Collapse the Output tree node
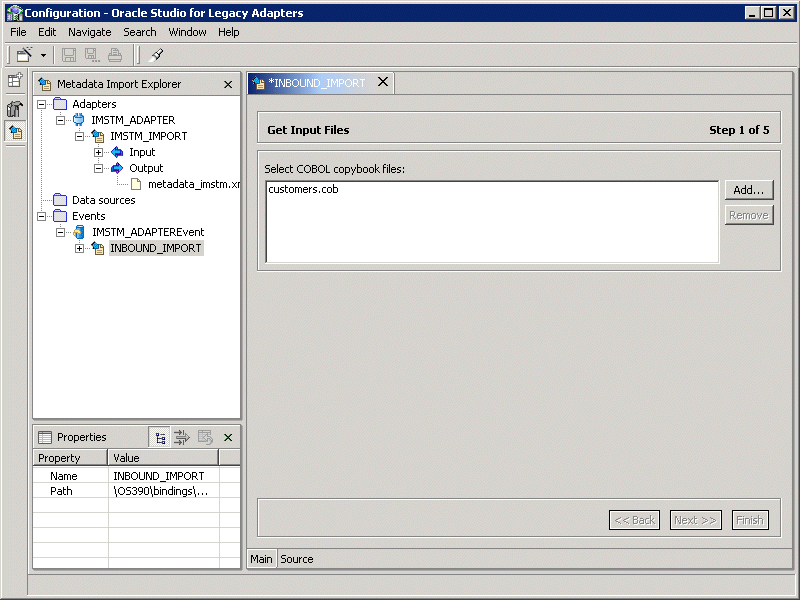Viewport: 800px width, 600px height. 98,168
